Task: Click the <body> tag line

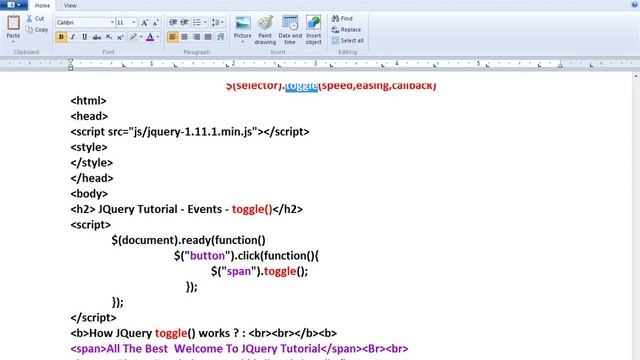Action: coord(89,194)
